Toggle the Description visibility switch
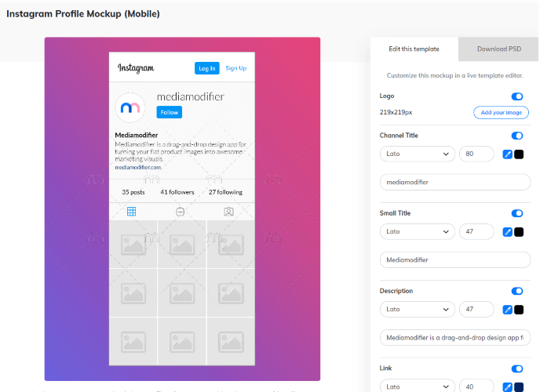 [x=517, y=291]
